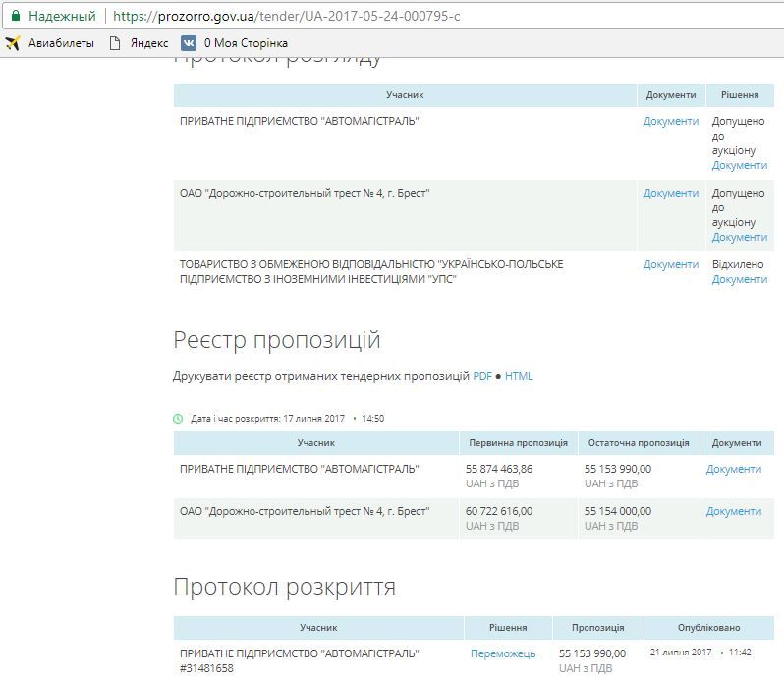The width and height of the screenshot is (784, 681).
Task: Open Документи for АВТОМАГІСТРАЛЬ in bid register
Action: [734, 469]
